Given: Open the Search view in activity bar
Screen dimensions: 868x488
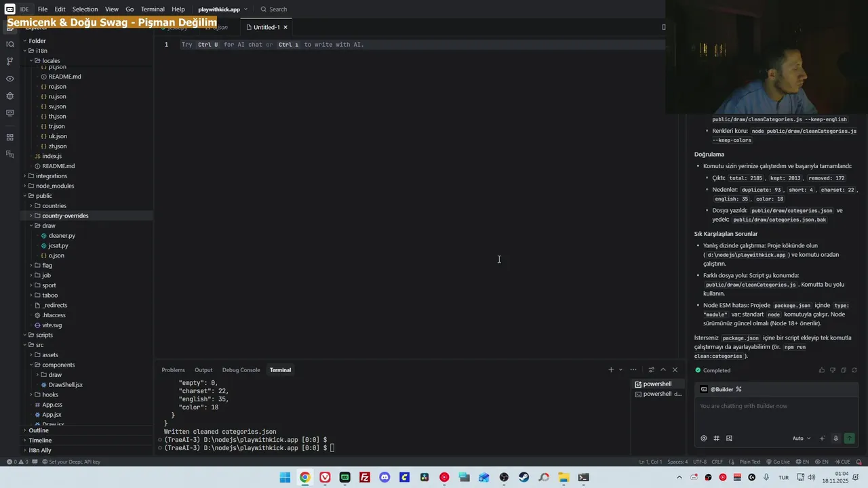Looking at the screenshot, I should coord(9,44).
